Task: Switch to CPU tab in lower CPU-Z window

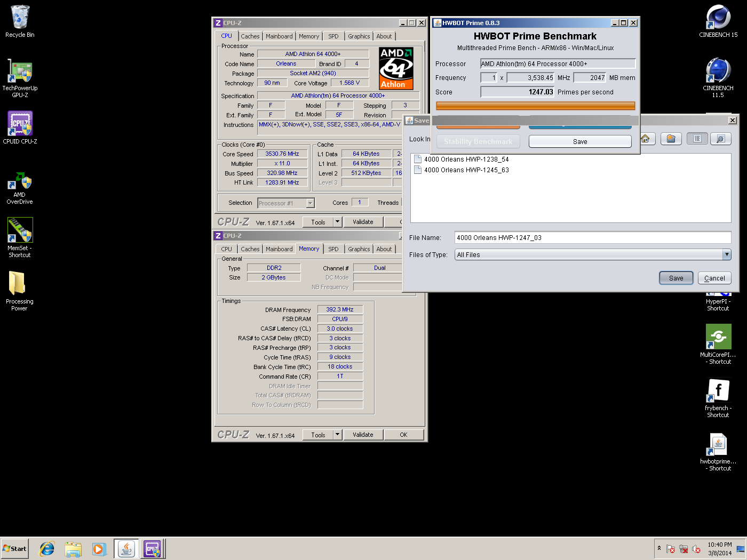Action: (227, 249)
